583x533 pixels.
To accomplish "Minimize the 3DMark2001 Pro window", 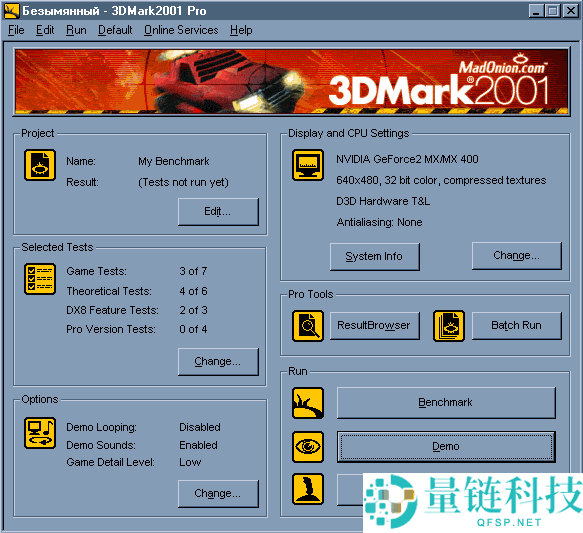I will tap(536, 11).
